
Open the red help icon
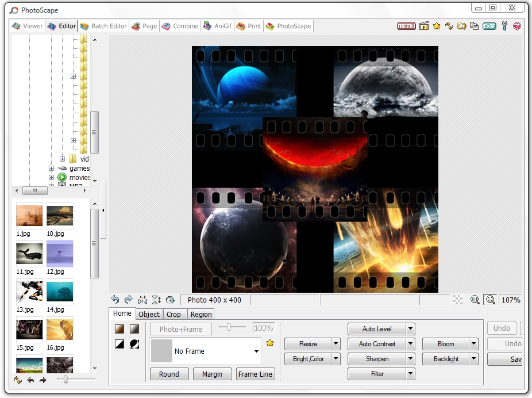(x=516, y=26)
